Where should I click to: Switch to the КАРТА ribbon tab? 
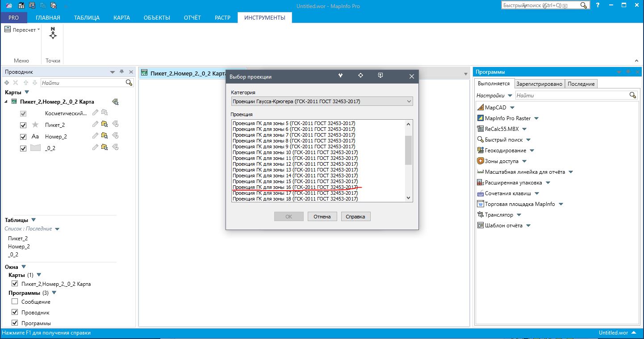click(x=121, y=18)
